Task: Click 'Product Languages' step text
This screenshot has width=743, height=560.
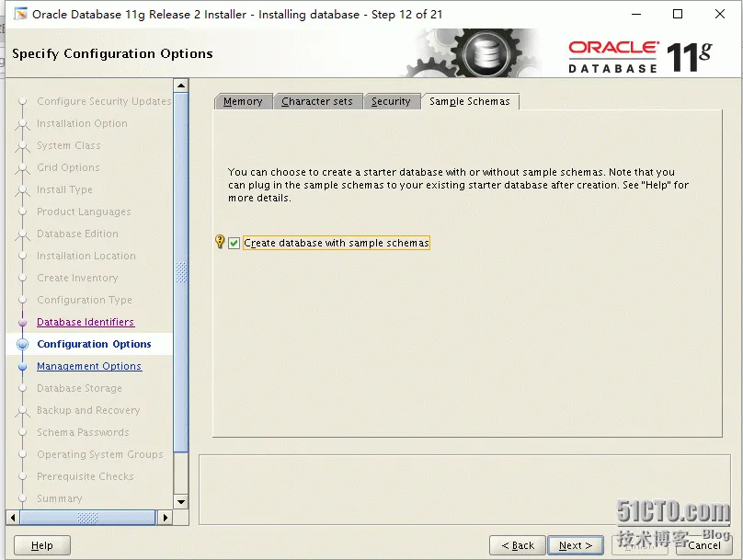Action: pyautogui.click(x=84, y=211)
